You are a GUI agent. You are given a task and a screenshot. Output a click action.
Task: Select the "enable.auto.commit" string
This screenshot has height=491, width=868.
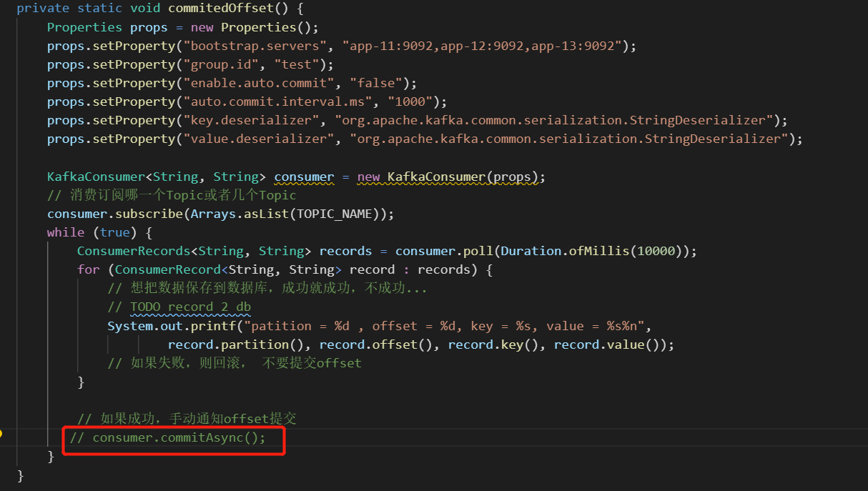click(260, 83)
